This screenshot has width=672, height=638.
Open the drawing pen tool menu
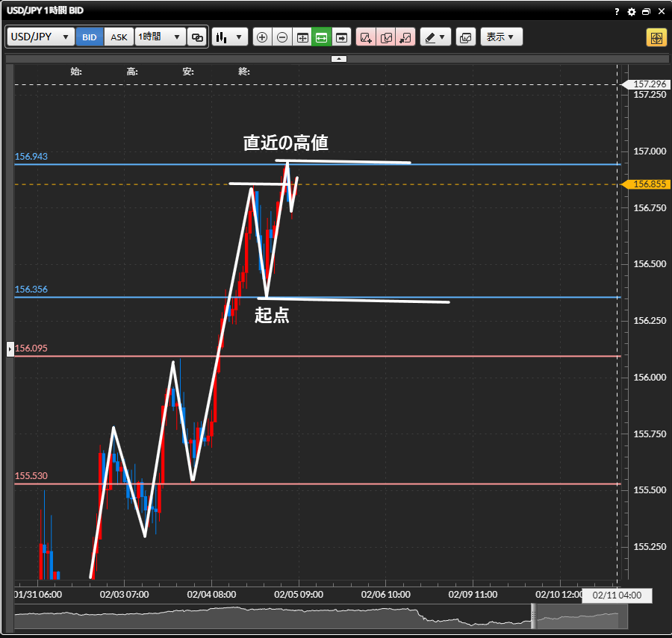point(435,37)
